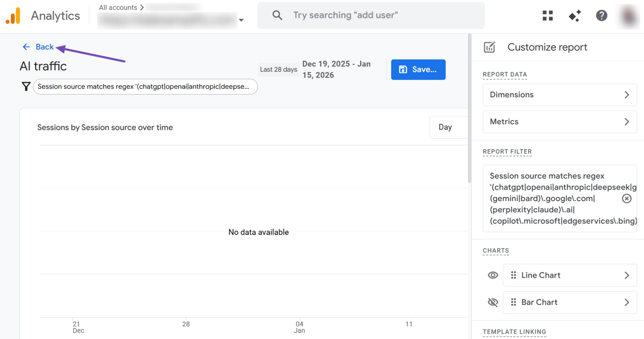
Task: Open the Google apps grid icon
Action: pos(547,16)
